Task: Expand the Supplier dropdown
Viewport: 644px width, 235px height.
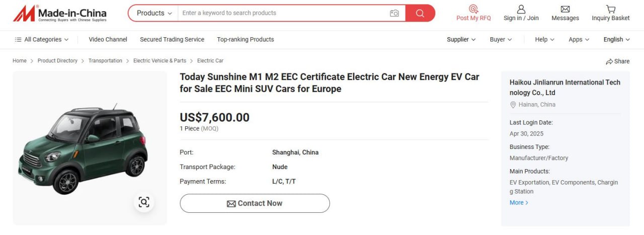Action: click(461, 39)
